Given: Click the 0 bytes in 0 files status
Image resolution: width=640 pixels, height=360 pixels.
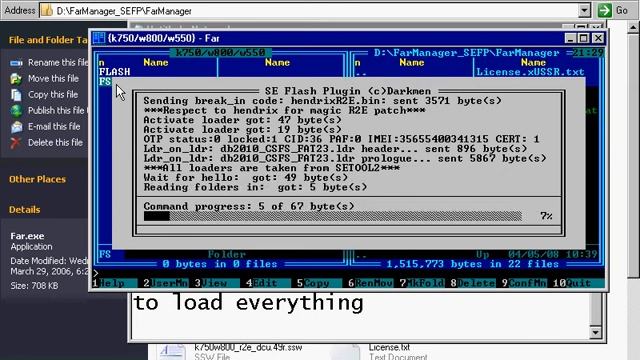Looking at the screenshot, I should click(220, 264).
